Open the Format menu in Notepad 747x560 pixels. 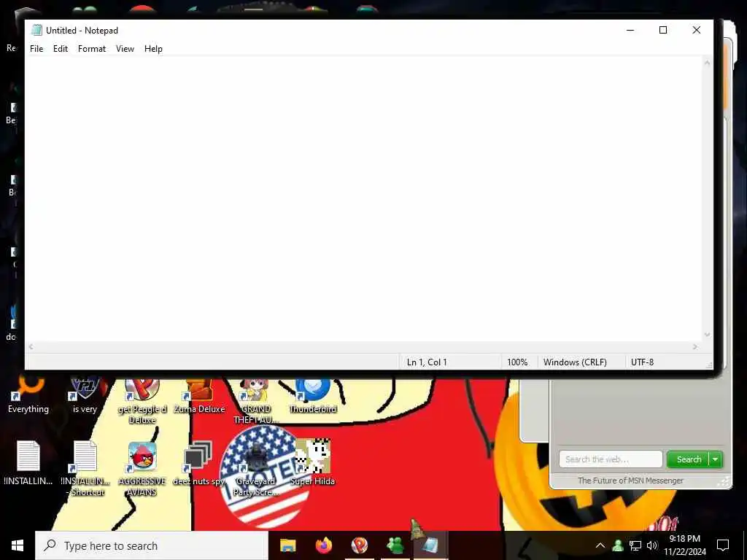[x=92, y=49]
